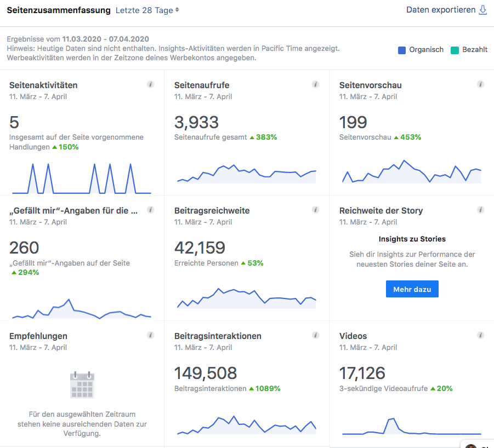Screen dimensions: 494x448
Task: Click the calendar icon in Empfehlungen
Action: click(x=82, y=385)
